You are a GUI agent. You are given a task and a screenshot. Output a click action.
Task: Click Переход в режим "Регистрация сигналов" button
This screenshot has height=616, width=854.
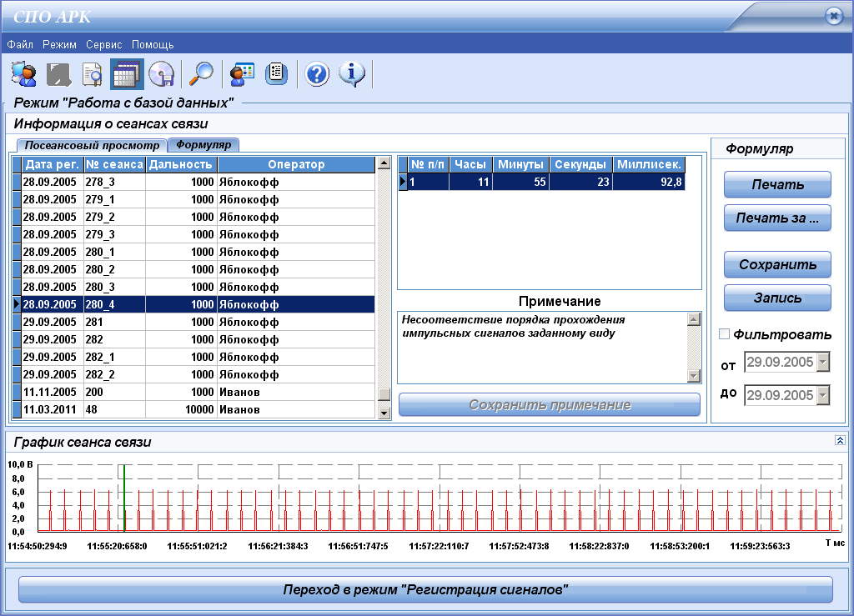425,589
